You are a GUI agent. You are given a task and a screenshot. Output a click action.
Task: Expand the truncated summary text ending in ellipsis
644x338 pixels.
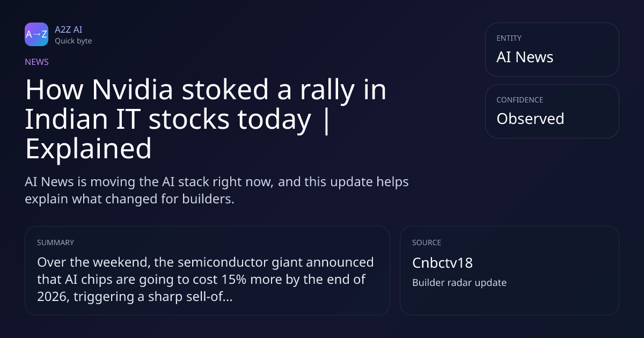coord(206,280)
